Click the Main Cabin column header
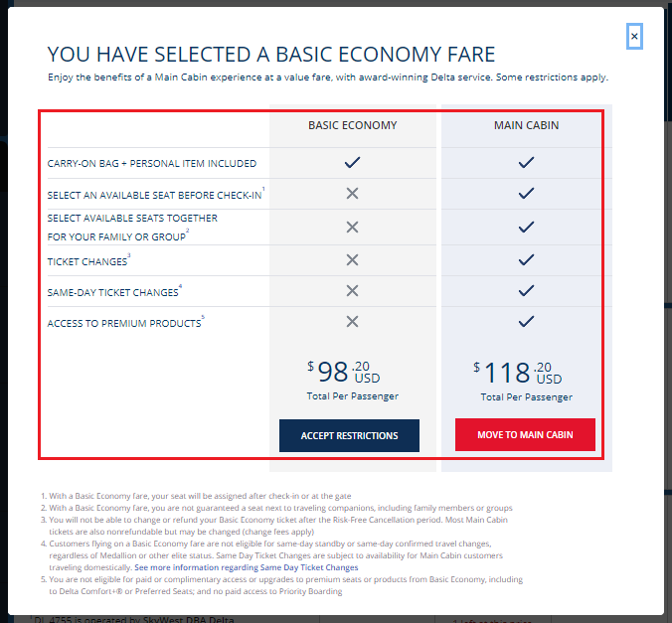 coord(526,125)
